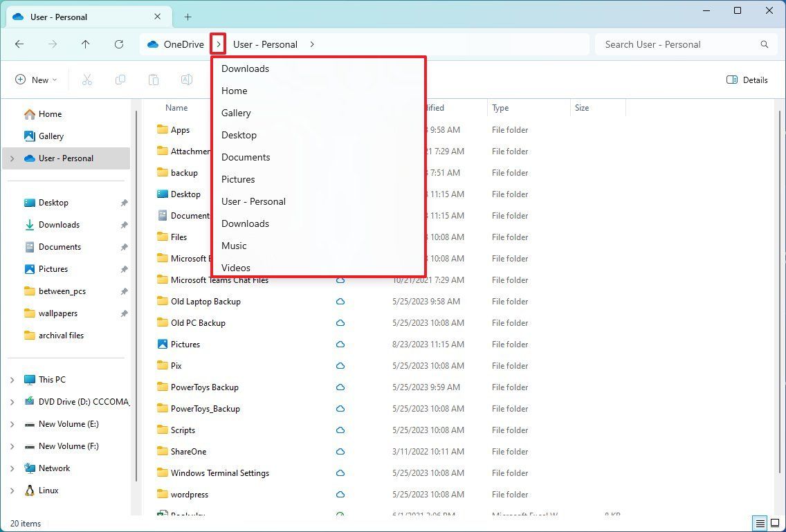
Task: Click the Refresh icon in the address bar
Action: pos(119,44)
